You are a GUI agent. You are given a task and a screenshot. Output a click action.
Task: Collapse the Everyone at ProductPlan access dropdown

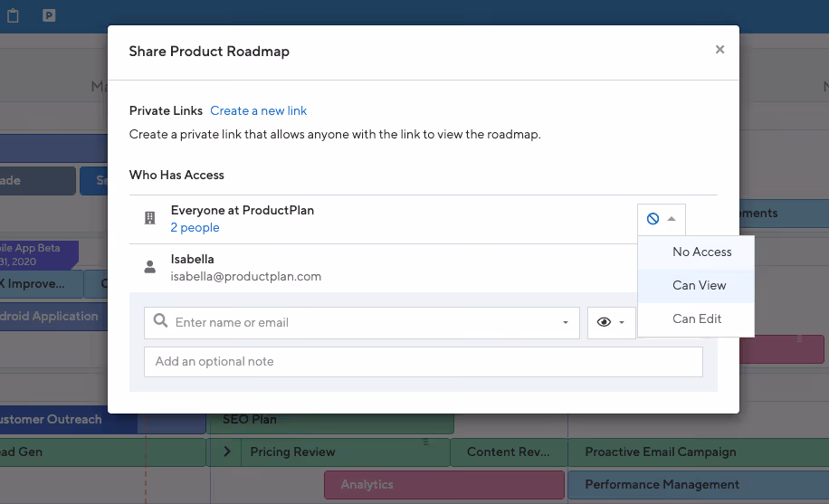pyautogui.click(x=662, y=219)
